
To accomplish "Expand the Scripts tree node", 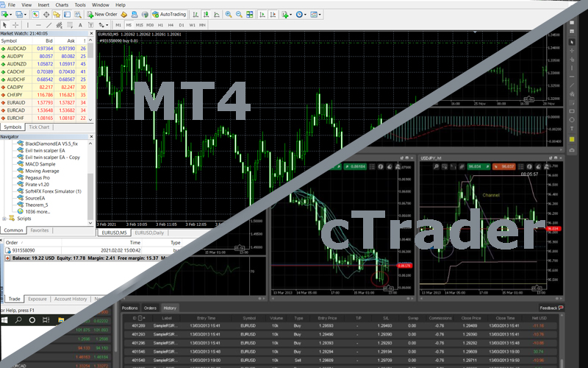I will [4, 219].
